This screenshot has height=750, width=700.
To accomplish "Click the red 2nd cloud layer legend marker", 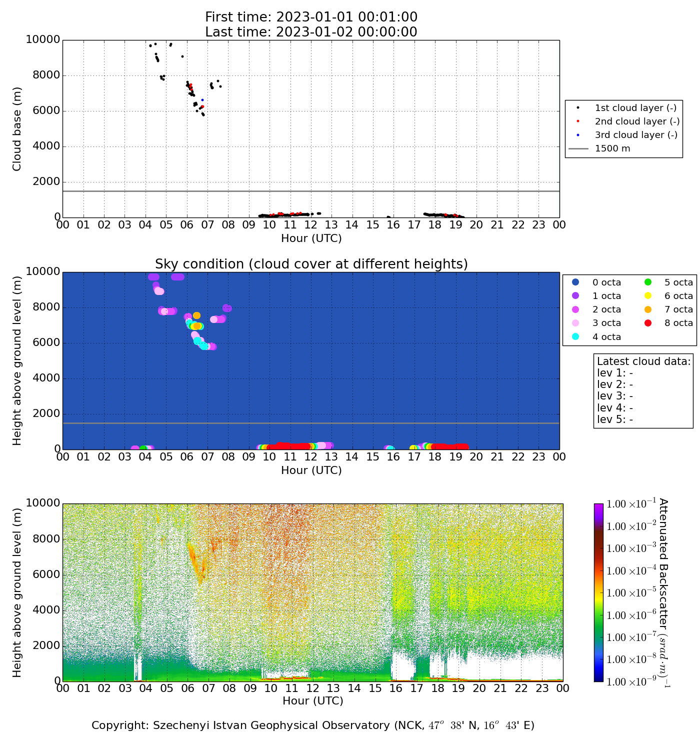I will tap(578, 121).
